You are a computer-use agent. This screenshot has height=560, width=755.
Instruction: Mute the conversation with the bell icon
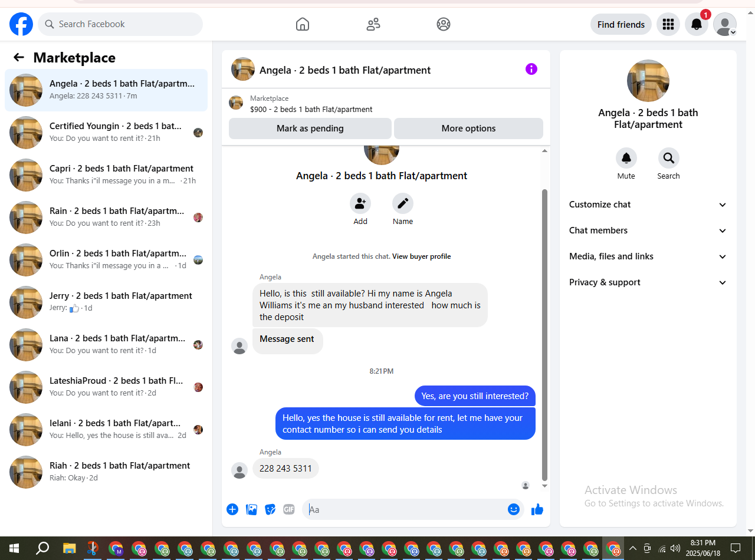click(x=626, y=158)
